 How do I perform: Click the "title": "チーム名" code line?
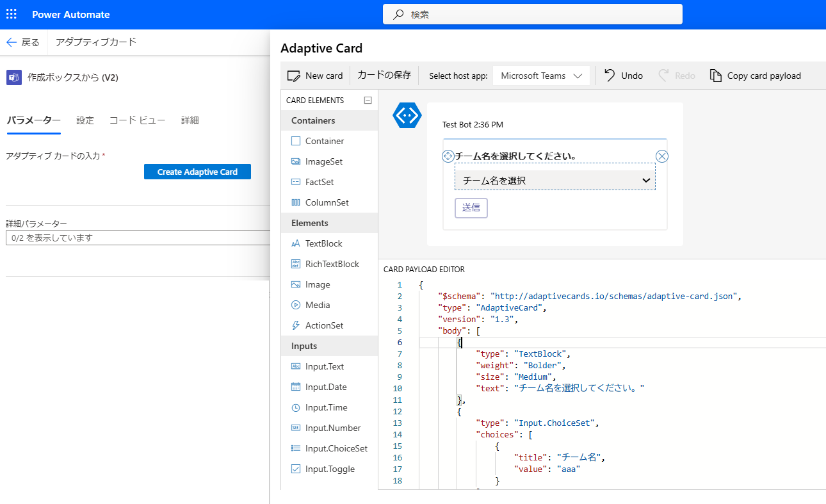click(560, 458)
